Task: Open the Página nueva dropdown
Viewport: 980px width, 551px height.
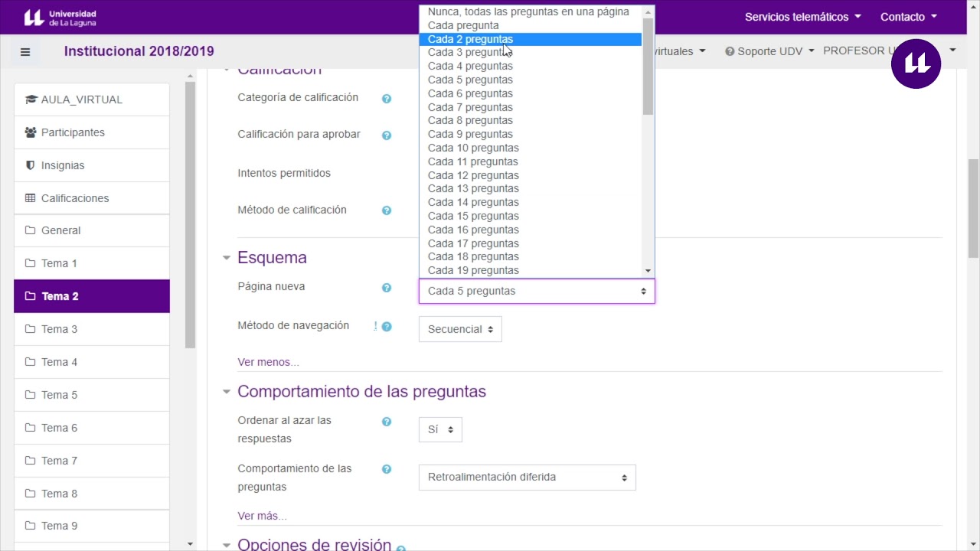Action: pos(537,291)
